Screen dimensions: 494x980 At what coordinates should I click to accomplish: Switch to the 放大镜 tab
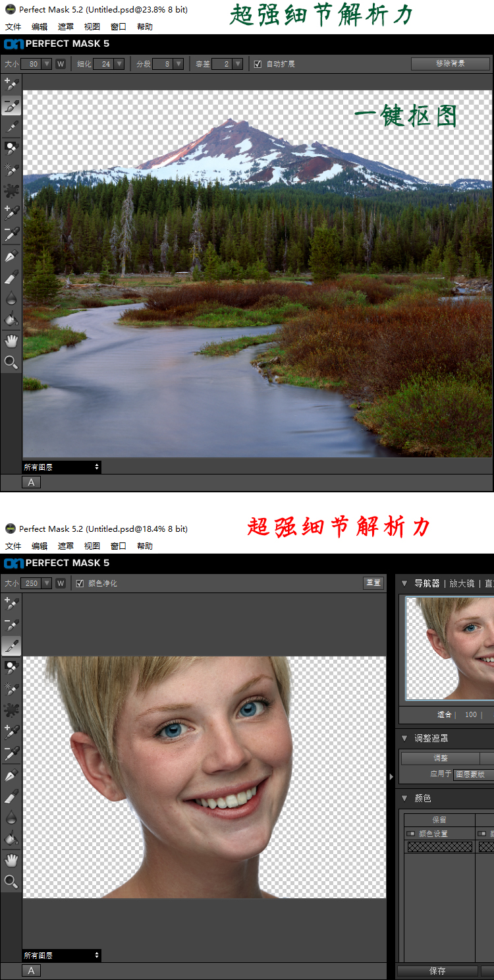[462, 583]
